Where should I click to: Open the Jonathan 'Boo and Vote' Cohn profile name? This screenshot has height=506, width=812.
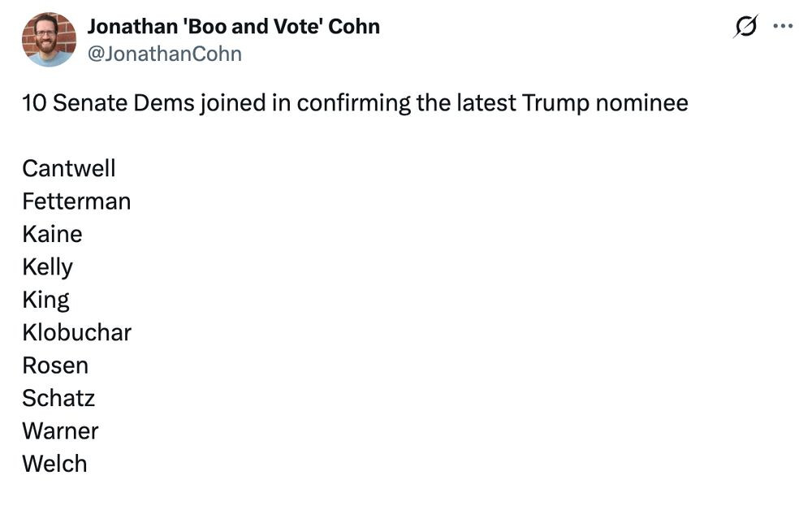tap(233, 26)
